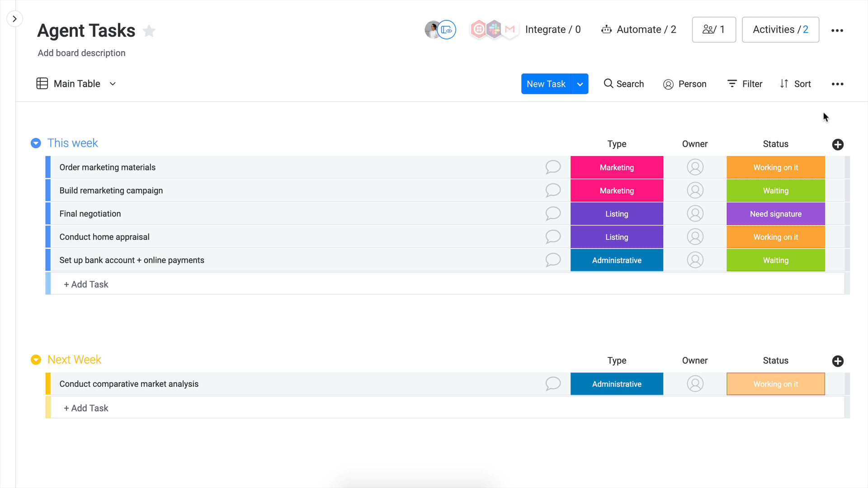Image resolution: width=868 pixels, height=488 pixels.
Task: Open Automate / 2 center
Action: 638,30
